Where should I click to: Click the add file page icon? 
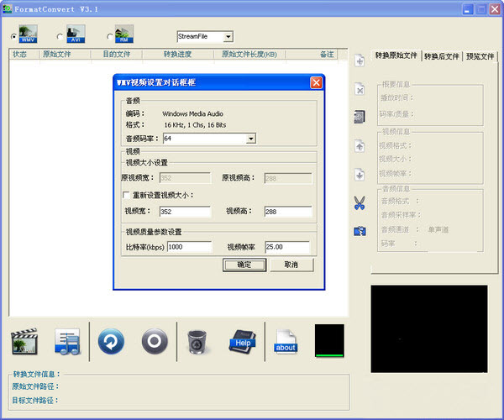pyautogui.click(x=360, y=60)
